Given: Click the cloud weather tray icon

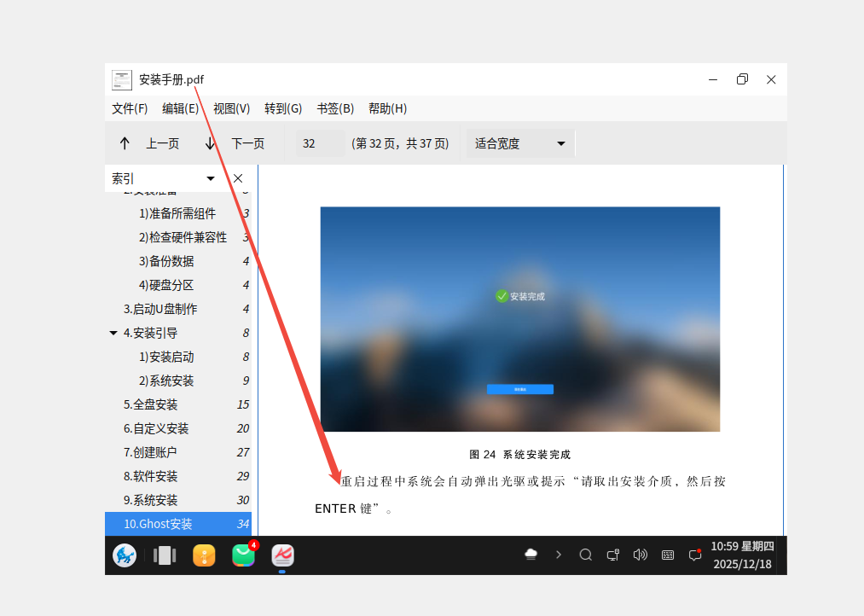Looking at the screenshot, I should pos(531,555).
